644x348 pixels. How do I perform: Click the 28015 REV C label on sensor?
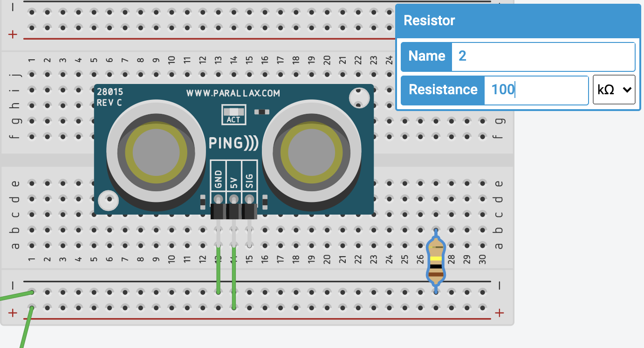(110, 97)
